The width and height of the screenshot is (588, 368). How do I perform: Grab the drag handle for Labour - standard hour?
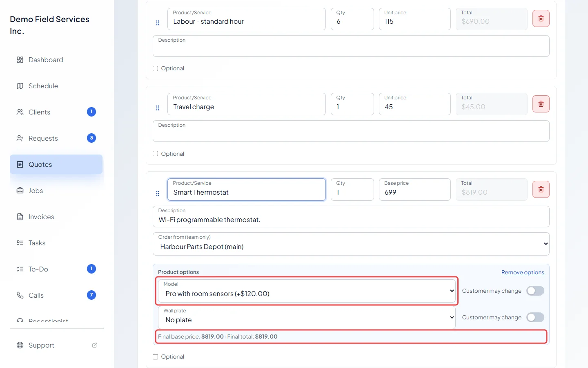[x=158, y=23]
